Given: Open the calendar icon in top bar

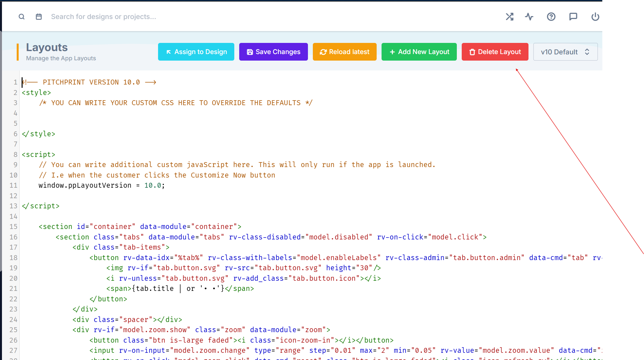Looking at the screenshot, I should (39, 17).
